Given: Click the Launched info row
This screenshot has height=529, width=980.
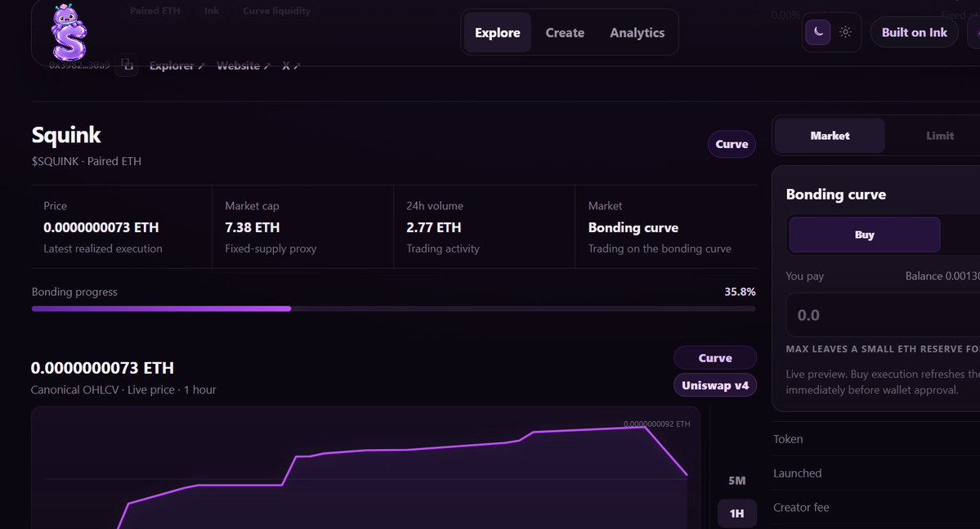Looking at the screenshot, I should click(876, 473).
